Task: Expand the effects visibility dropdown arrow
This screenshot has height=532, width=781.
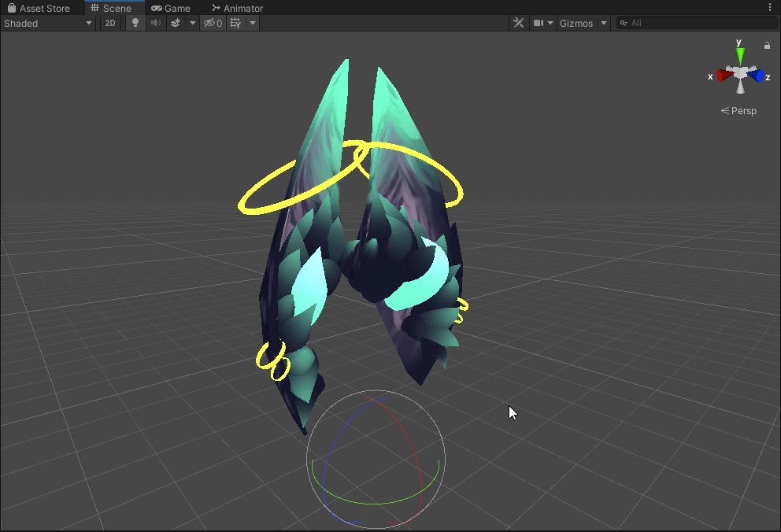Action: click(192, 23)
